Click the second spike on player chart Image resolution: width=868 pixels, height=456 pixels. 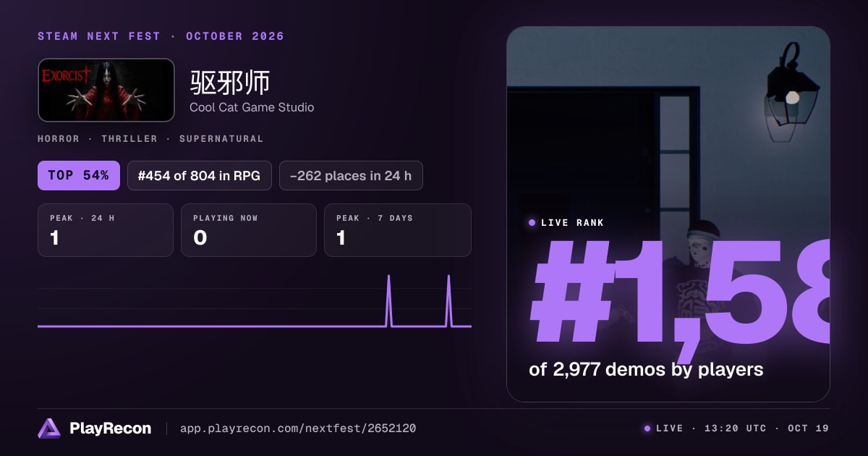(x=448, y=300)
